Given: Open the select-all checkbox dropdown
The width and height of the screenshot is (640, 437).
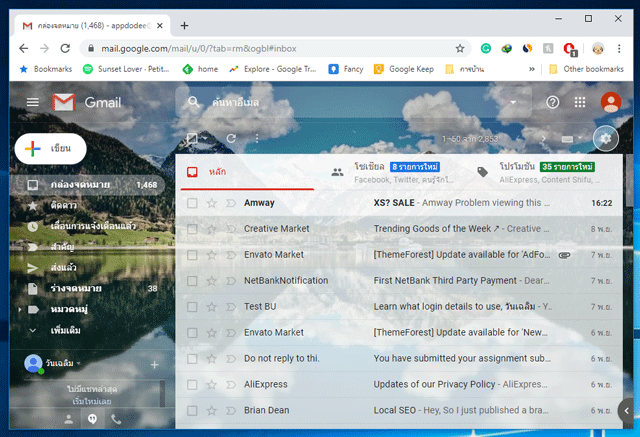Looking at the screenshot, I should point(205,139).
